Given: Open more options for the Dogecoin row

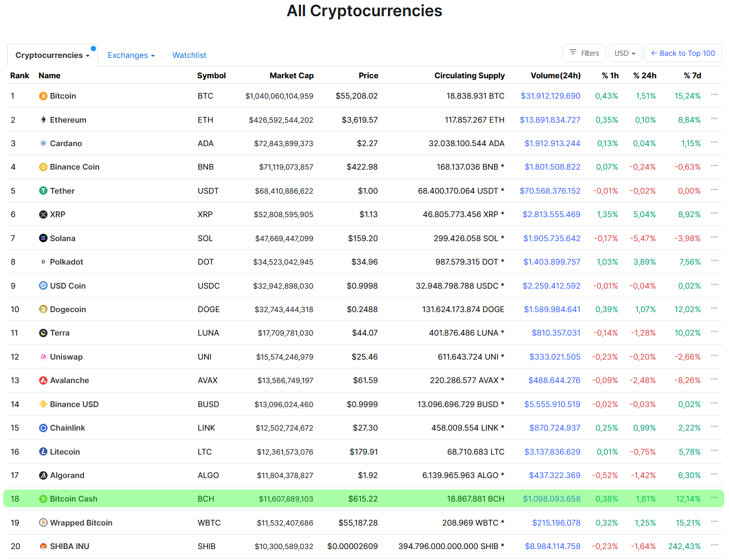Looking at the screenshot, I should pyautogui.click(x=714, y=308).
